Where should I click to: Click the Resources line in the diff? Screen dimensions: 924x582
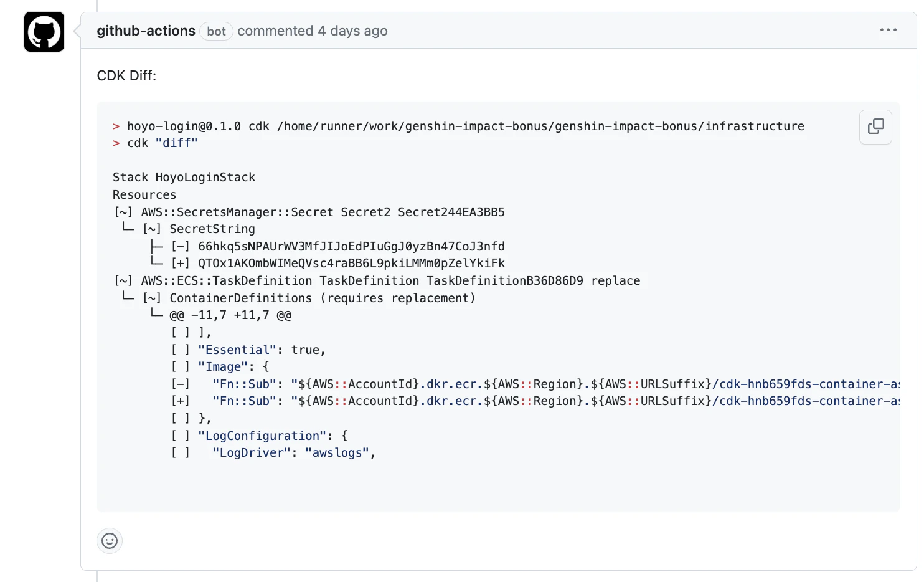tap(144, 195)
